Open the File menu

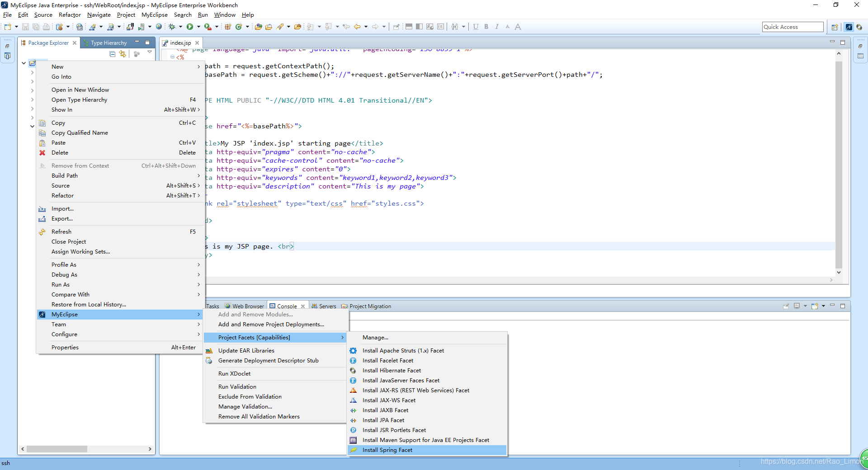click(x=7, y=15)
